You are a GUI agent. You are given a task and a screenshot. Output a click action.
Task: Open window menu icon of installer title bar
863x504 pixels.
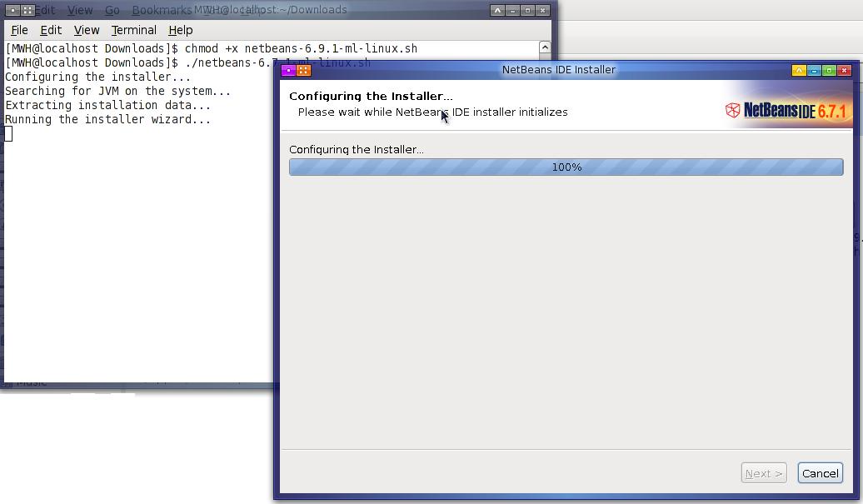click(x=288, y=70)
